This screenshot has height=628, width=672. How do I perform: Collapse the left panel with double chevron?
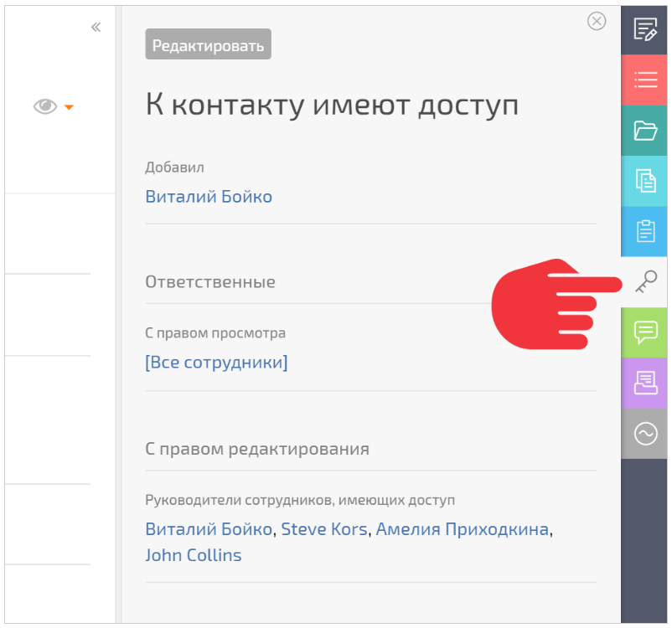click(x=96, y=28)
